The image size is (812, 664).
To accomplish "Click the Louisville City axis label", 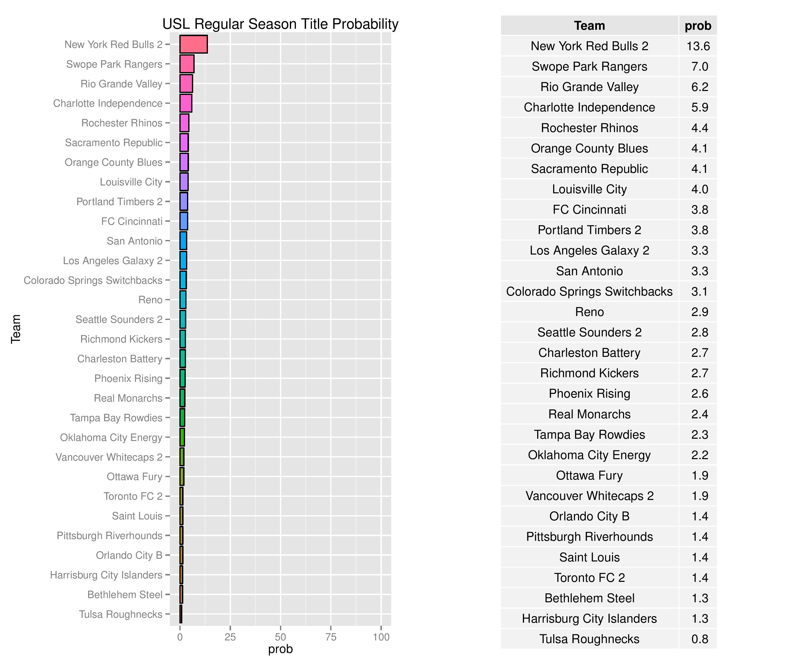I will coord(131,182).
